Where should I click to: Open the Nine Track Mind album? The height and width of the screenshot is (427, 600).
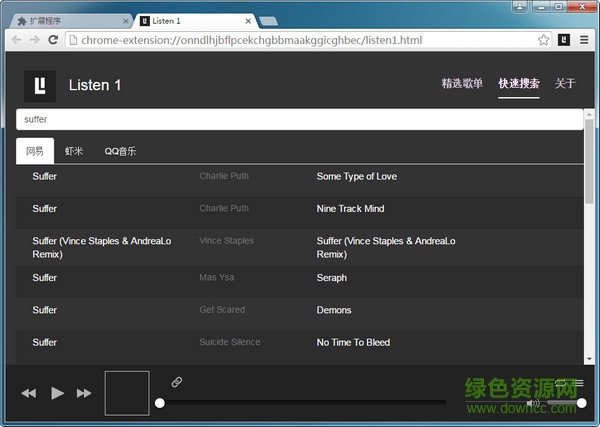350,209
